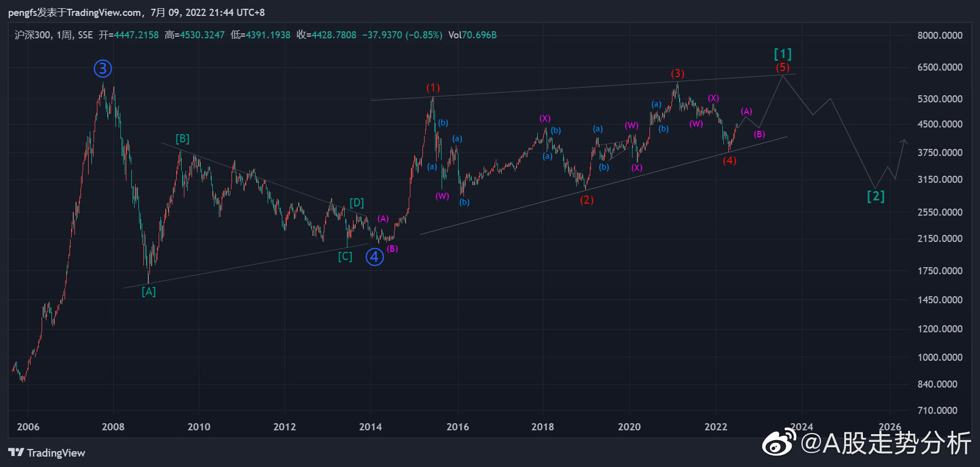Click the 2026 time axis label
This screenshot has height=467, width=980.
click(x=890, y=427)
